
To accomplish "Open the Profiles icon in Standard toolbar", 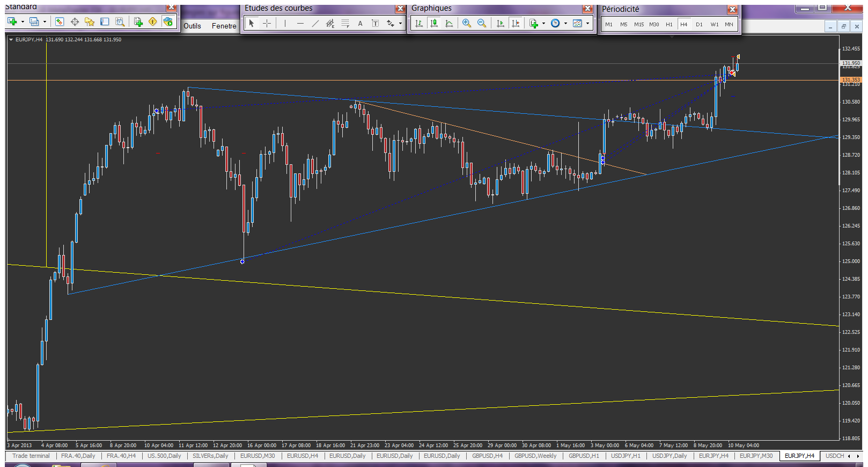I will (x=34, y=21).
